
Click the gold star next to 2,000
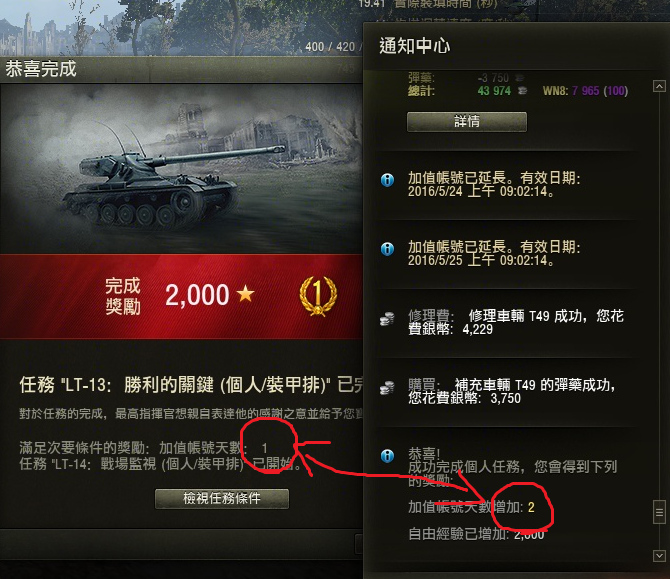click(245, 294)
